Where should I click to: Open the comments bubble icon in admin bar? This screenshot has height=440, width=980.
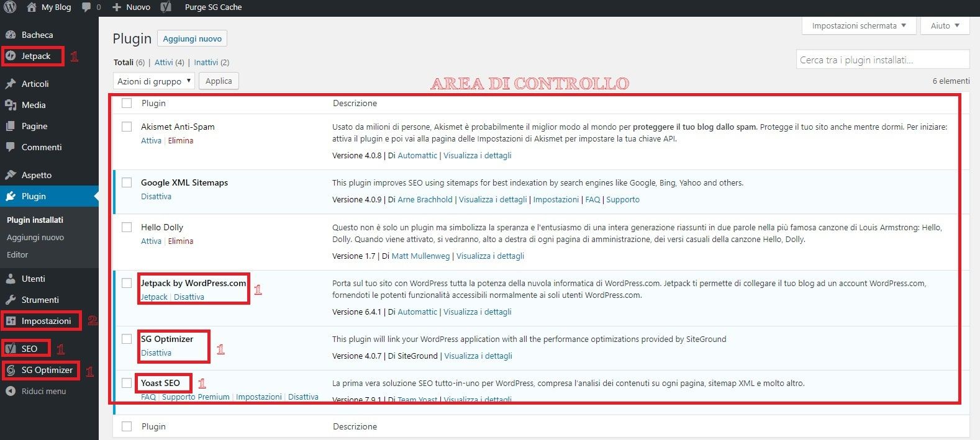(87, 7)
